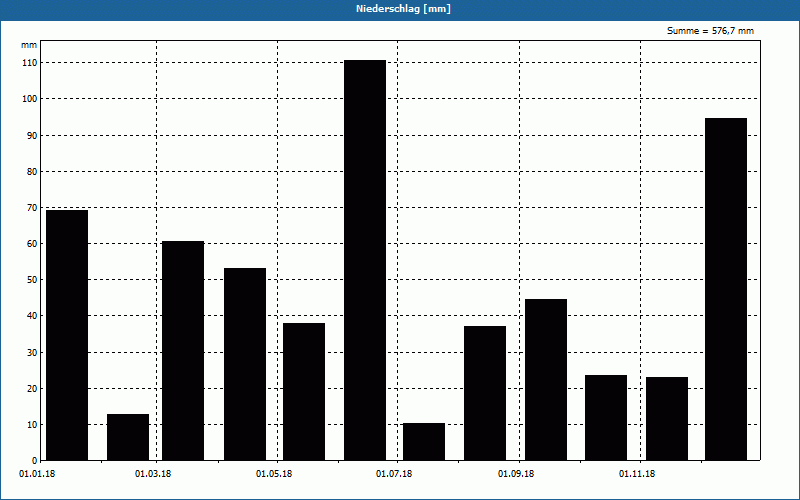Click the September bar near 45 mm
800x500 pixels.
[546, 380]
